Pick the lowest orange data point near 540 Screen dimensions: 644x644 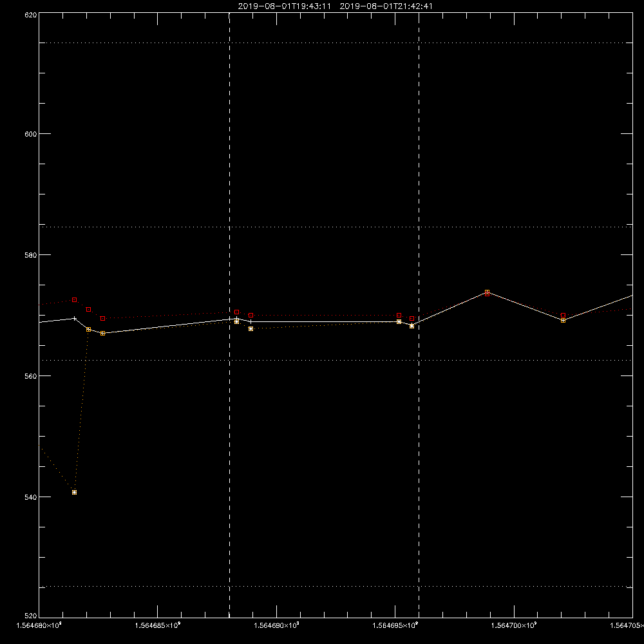(x=74, y=492)
